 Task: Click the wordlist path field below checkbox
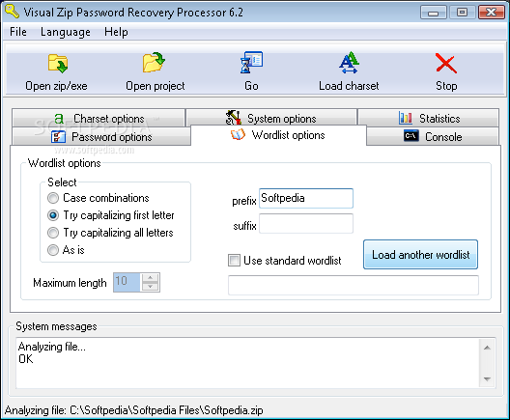[x=354, y=285]
